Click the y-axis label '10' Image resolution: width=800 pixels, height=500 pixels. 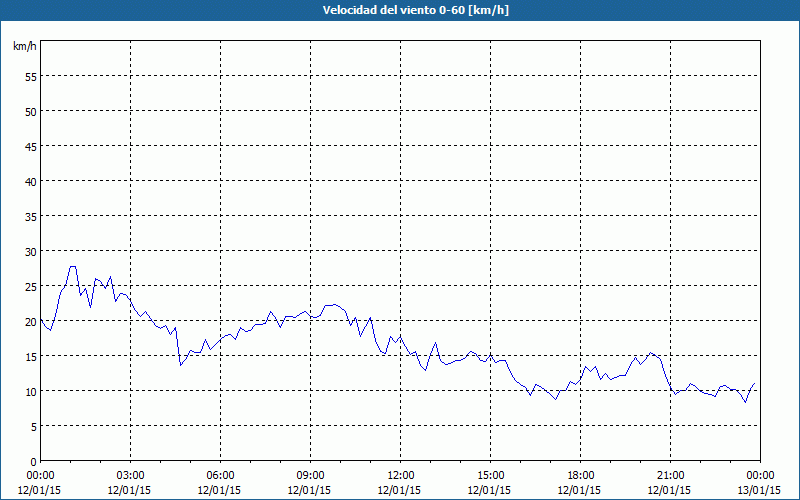tap(31, 391)
